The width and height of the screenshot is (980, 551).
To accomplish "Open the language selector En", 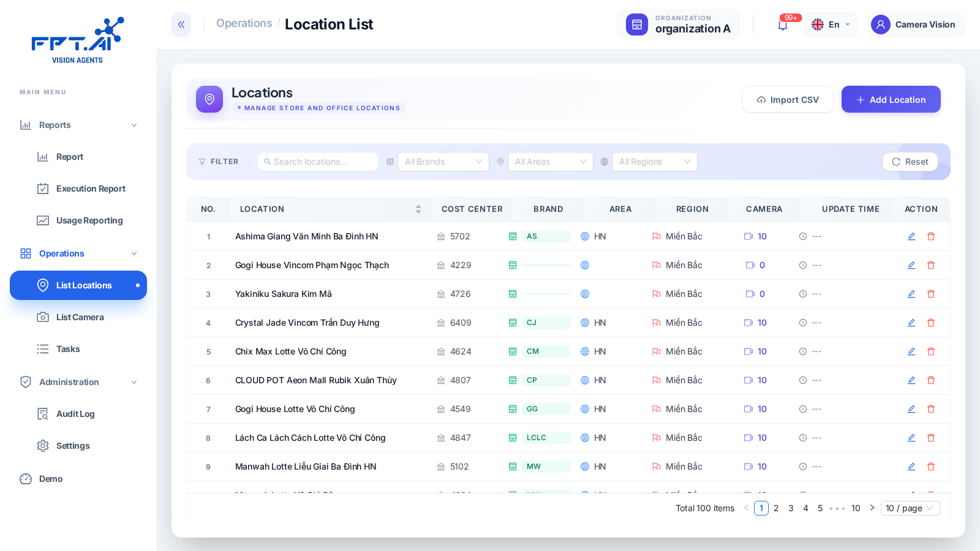I will tap(831, 24).
